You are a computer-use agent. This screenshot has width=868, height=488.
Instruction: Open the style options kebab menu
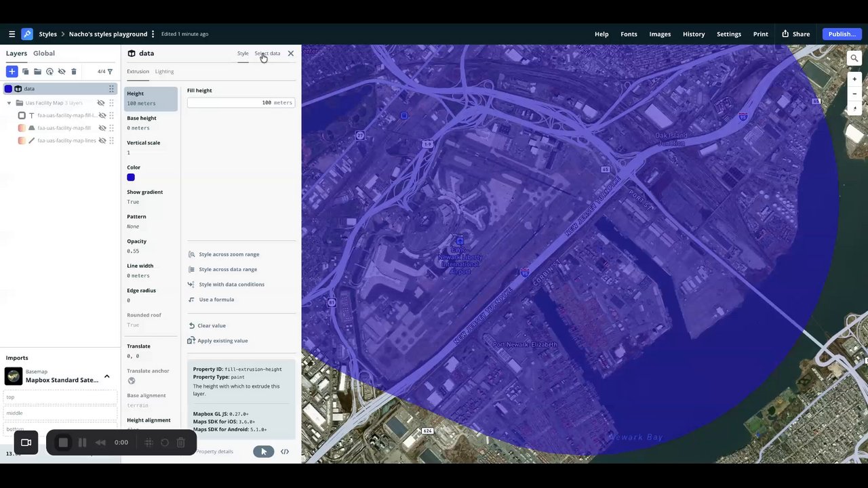pyautogui.click(x=153, y=34)
